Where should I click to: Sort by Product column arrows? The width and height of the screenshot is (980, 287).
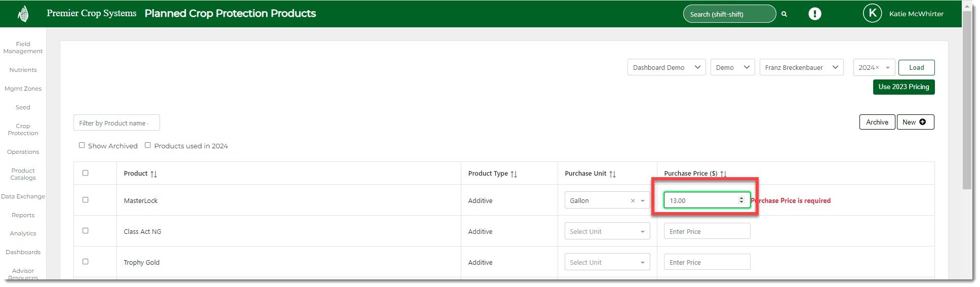coord(153,174)
